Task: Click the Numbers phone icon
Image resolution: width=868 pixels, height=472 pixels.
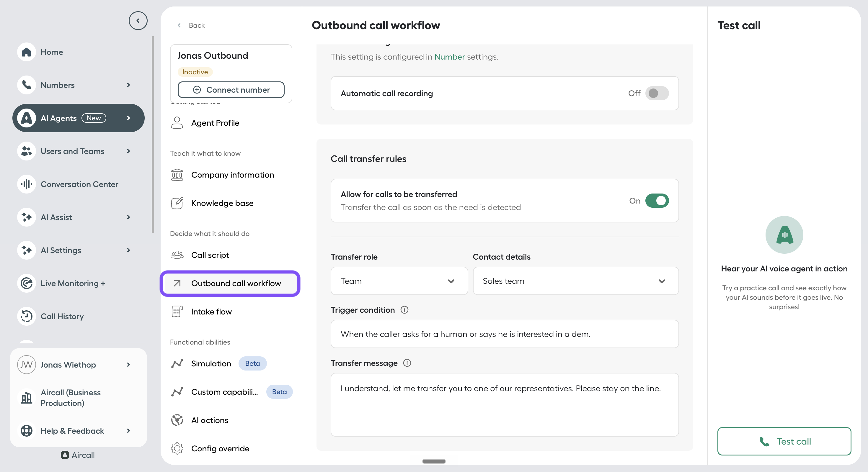Action: (26, 85)
